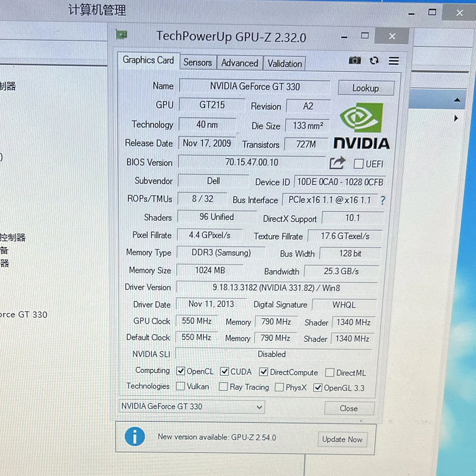
Task: Click the scrollbar up arrow on the right
Action: coord(457,100)
